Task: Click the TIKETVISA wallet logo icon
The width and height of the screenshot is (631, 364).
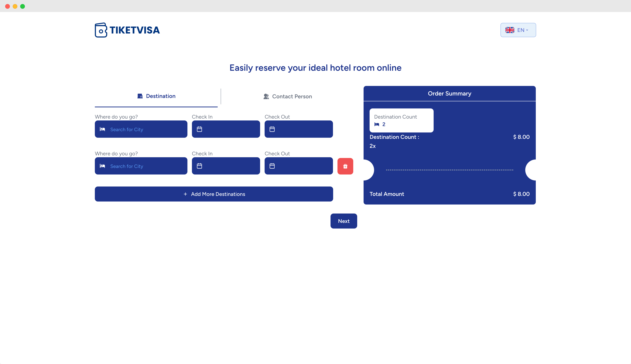Action: (x=101, y=30)
